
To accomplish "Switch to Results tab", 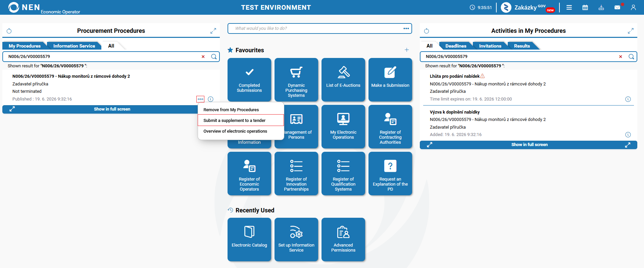I will (x=522, y=46).
